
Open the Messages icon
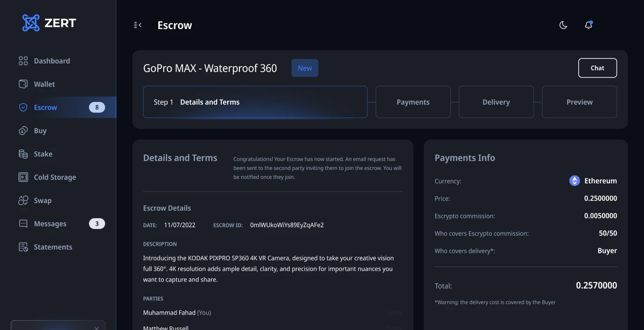[23, 223]
